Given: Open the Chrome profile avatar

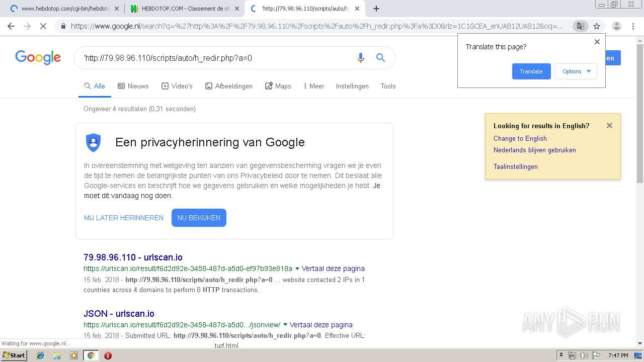Looking at the screenshot, I should click(617, 26).
